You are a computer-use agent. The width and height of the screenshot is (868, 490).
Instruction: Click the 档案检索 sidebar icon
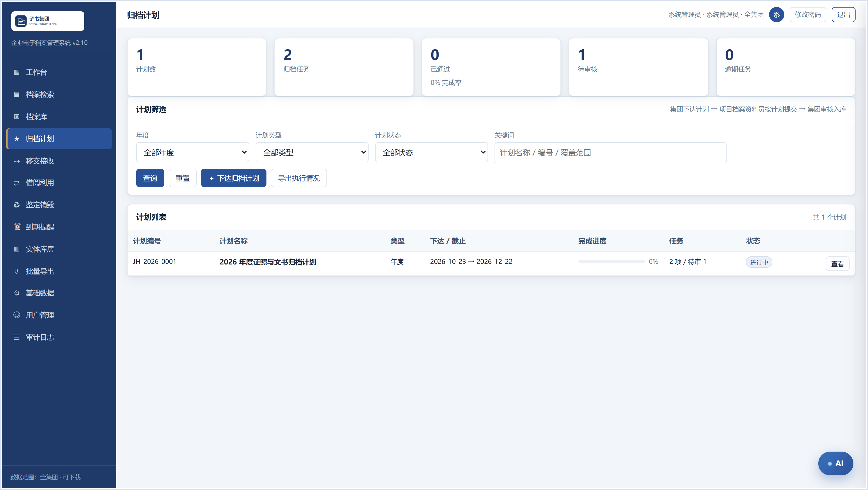[x=16, y=94]
